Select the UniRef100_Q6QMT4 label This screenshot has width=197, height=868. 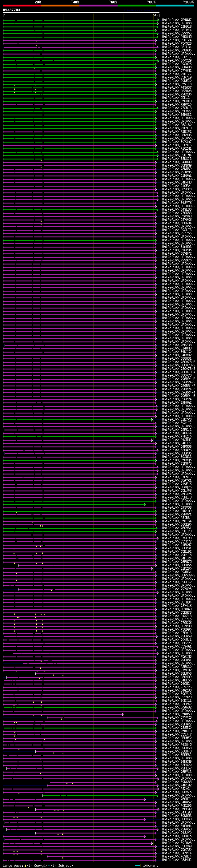176,799
